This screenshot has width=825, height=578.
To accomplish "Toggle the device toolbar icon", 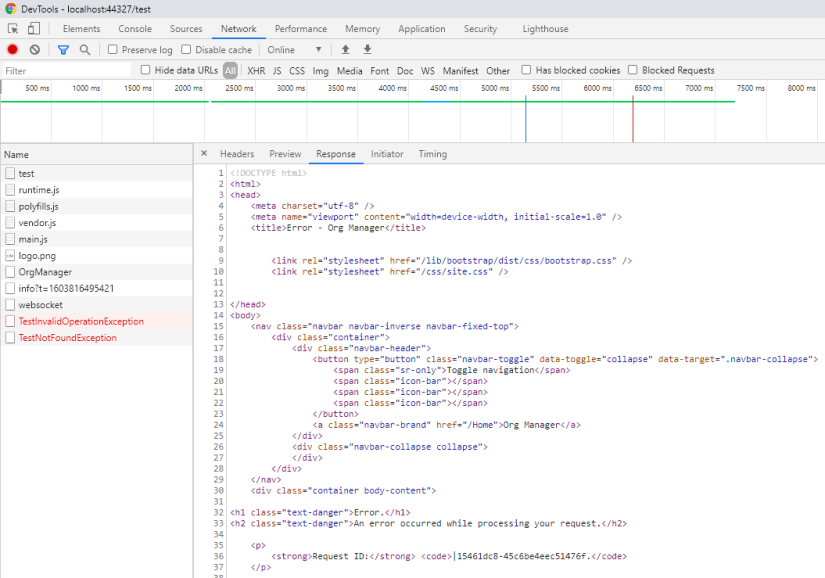I will pos(34,28).
